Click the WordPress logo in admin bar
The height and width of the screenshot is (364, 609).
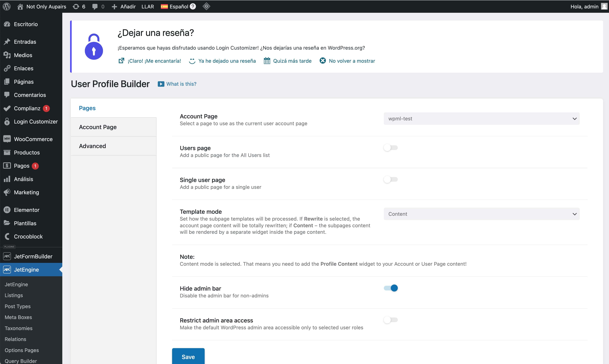7,6
